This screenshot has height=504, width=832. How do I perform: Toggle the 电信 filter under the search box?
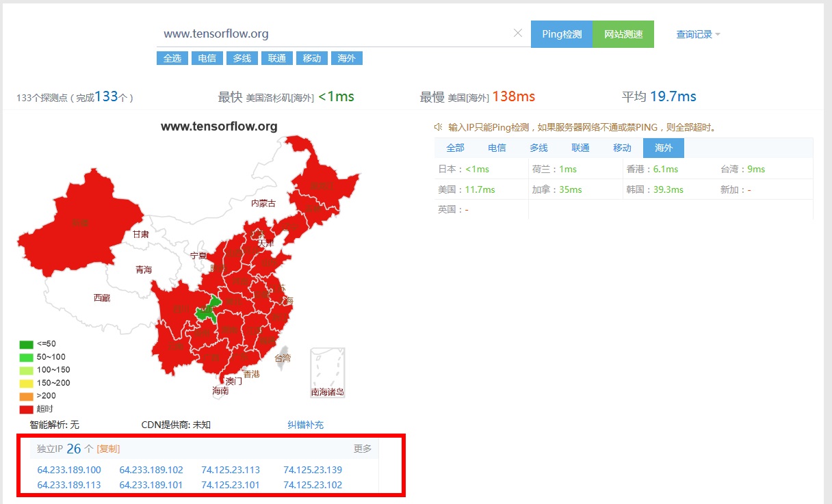pyautogui.click(x=207, y=58)
